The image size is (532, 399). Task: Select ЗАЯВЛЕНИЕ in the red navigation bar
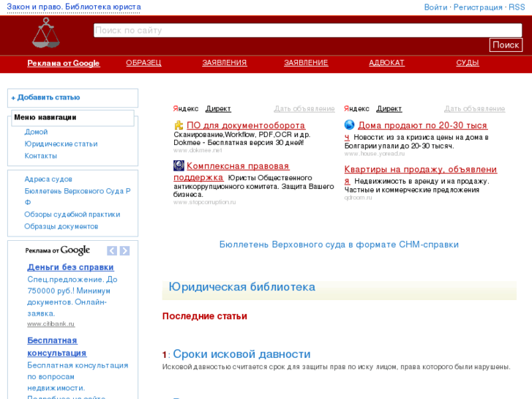coord(306,63)
